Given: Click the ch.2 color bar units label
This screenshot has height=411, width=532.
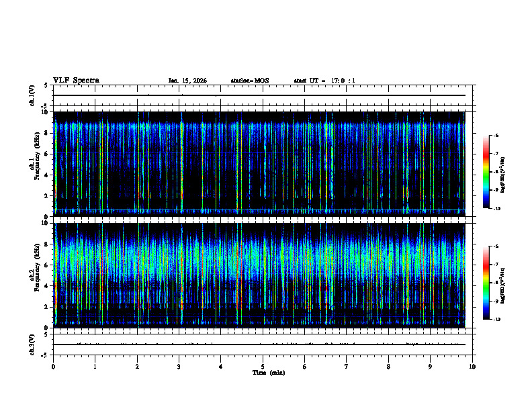Looking at the screenshot, I should (504, 285).
